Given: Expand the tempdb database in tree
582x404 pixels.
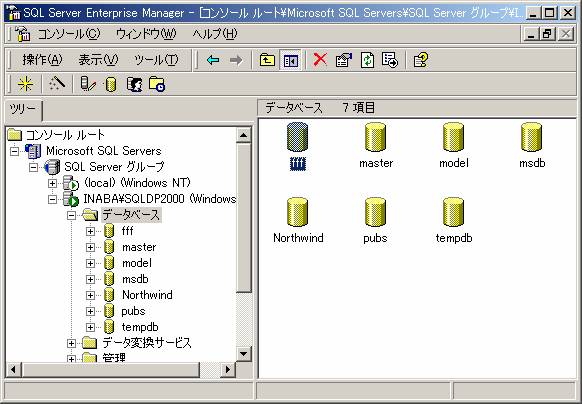Looking at the screenshot, I should click(90, 327).
